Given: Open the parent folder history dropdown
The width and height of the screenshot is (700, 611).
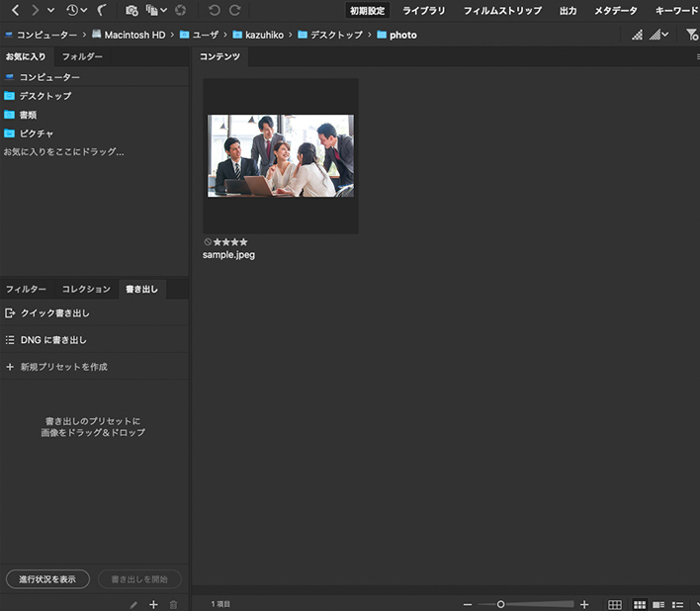Looking at the screenshot, I should 50,10.
